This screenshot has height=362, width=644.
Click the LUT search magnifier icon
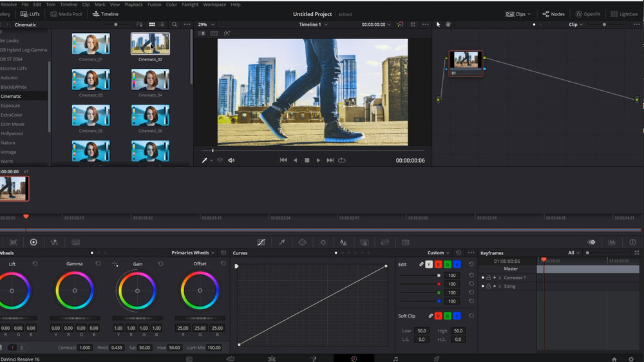175,24
